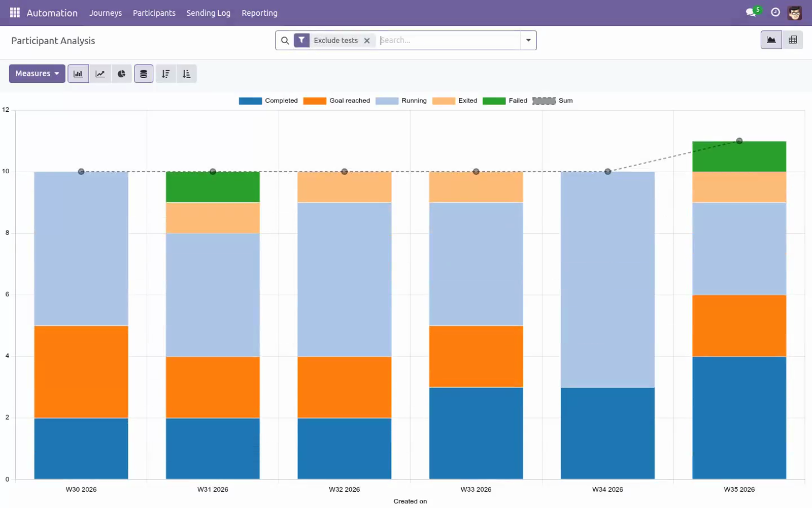The height and width of the screenshot is (508, 812).
Task: Click the W33 2026 Goal reached segment
Action: coord(476,357)
